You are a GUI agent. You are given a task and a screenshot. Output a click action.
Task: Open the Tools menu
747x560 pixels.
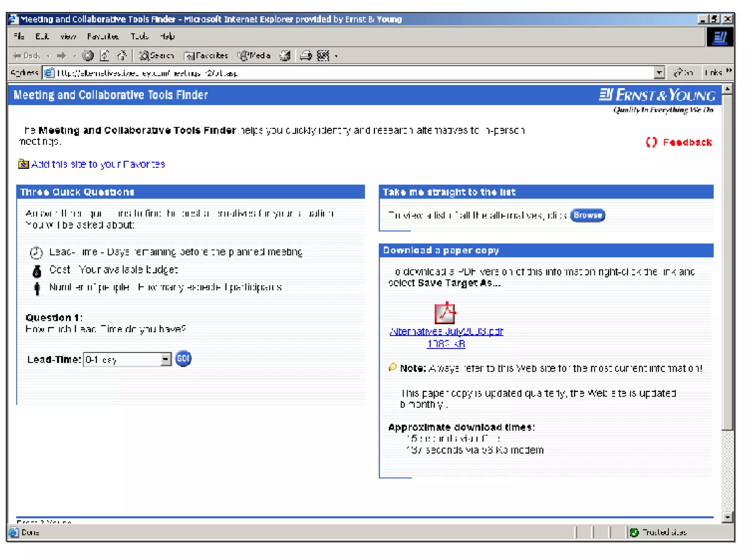[x=139, y=36]
